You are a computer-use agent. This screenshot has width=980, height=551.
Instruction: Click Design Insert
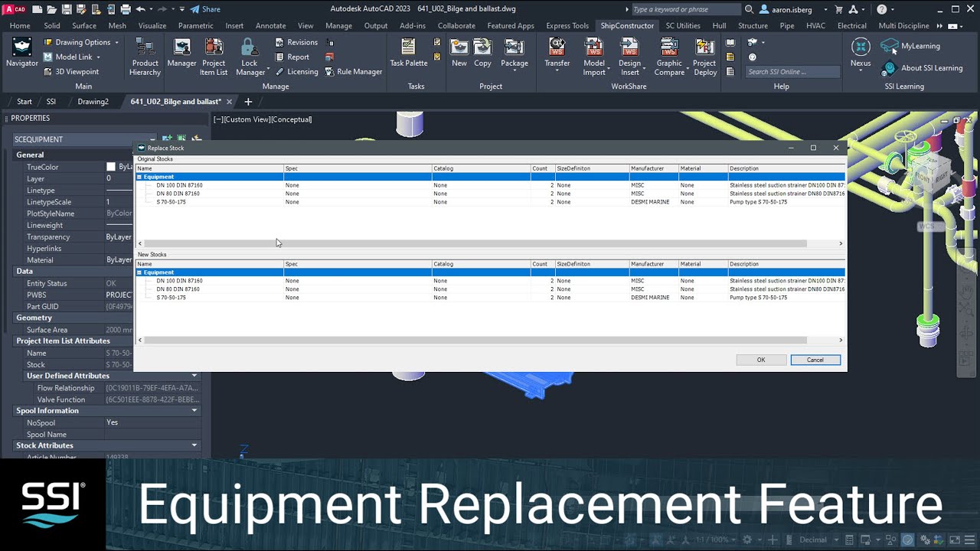point(629,55)
